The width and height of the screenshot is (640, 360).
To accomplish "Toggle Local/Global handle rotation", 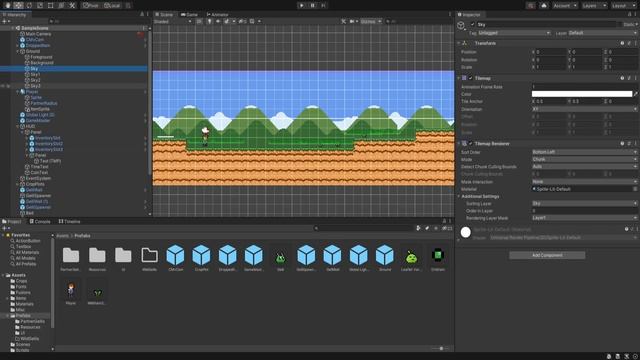I will pos(111,5).
